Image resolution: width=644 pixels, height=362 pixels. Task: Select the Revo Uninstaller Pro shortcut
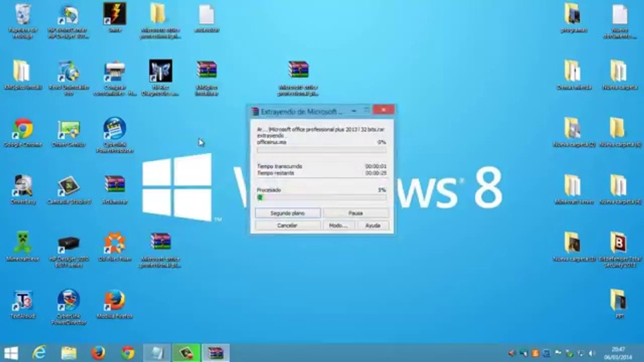click(x=68, y=77)
